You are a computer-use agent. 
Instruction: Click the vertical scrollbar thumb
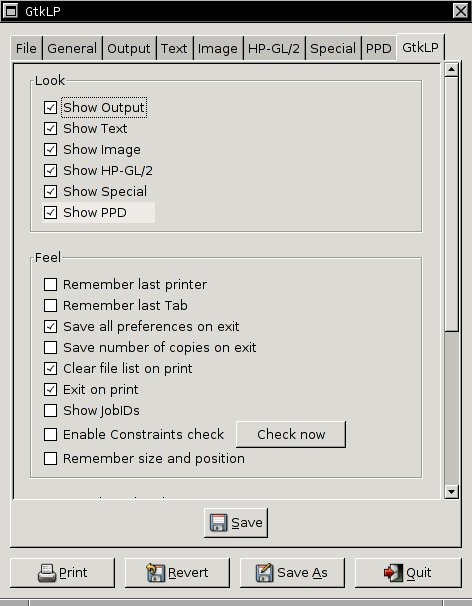[451, 204]
